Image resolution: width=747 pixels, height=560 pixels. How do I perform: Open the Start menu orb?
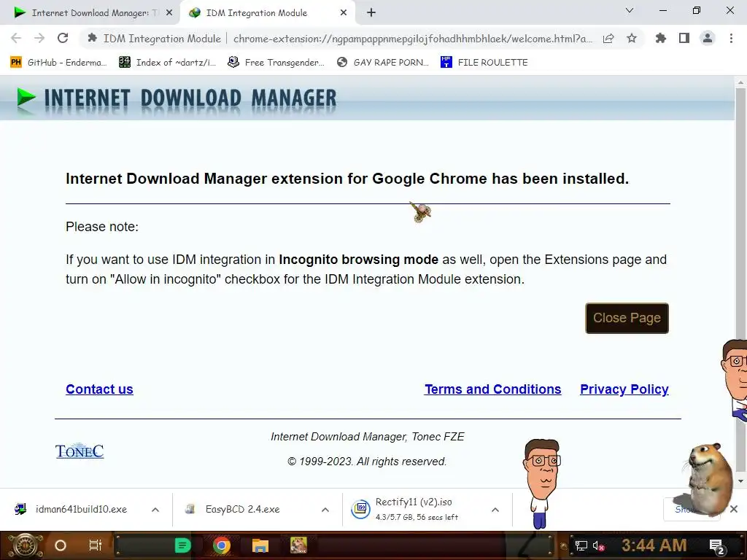click(26, 545)
